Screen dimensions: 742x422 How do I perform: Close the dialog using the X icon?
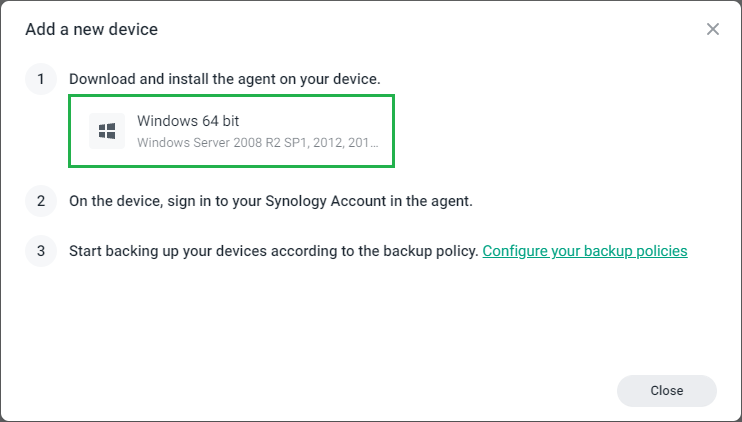pyautogui.click(x=713, y=29)
